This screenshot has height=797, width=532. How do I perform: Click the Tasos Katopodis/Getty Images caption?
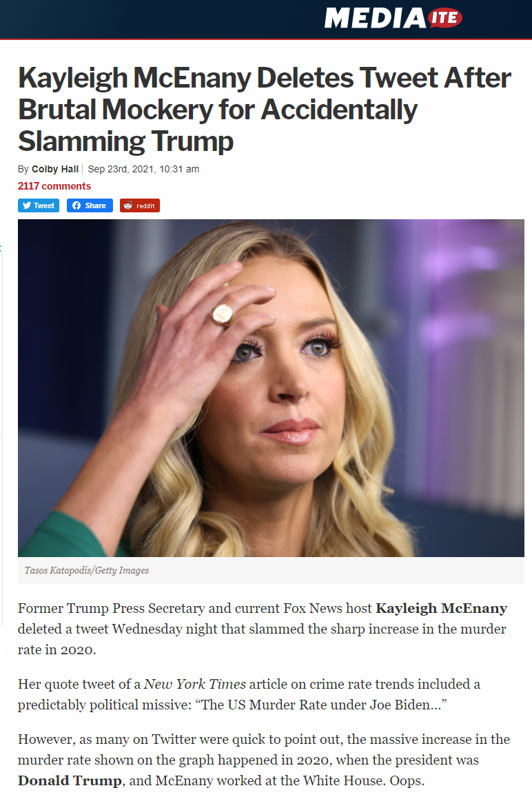[x=87, y=570]
